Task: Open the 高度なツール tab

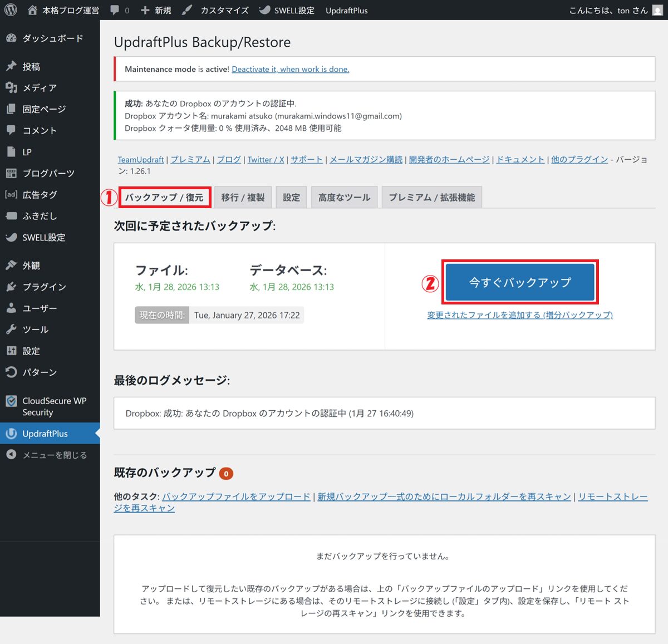Action: click(344, 198)
